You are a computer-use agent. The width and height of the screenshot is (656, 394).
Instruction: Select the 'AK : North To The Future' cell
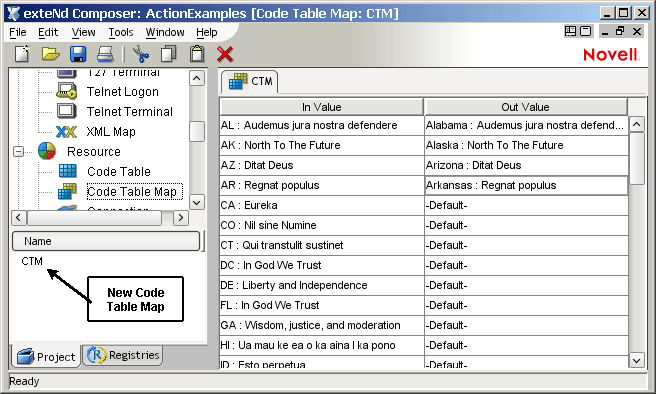(x=322, y=146)
